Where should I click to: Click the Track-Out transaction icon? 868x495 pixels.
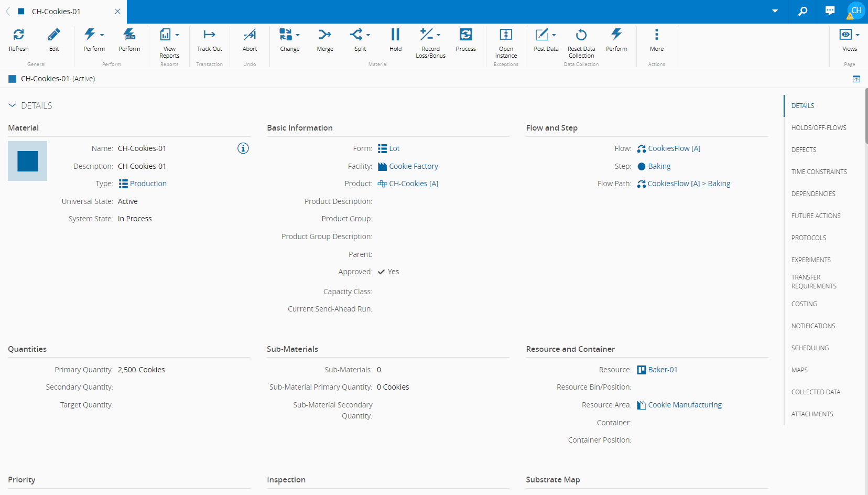click(209, 35)
